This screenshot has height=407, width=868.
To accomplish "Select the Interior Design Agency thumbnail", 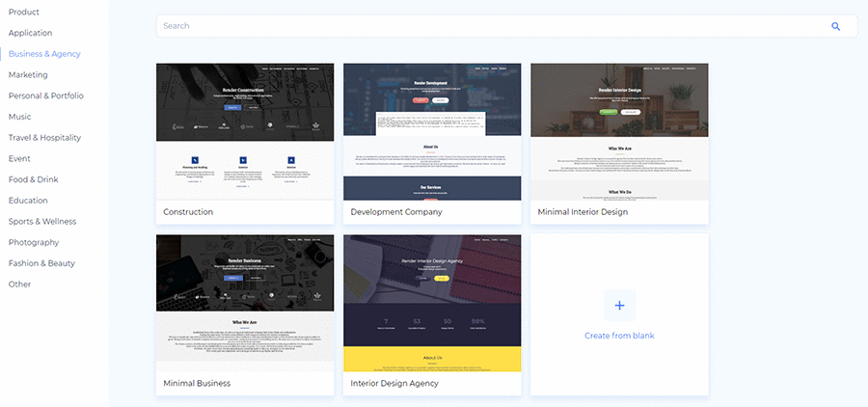I will [x=432, y=303].
